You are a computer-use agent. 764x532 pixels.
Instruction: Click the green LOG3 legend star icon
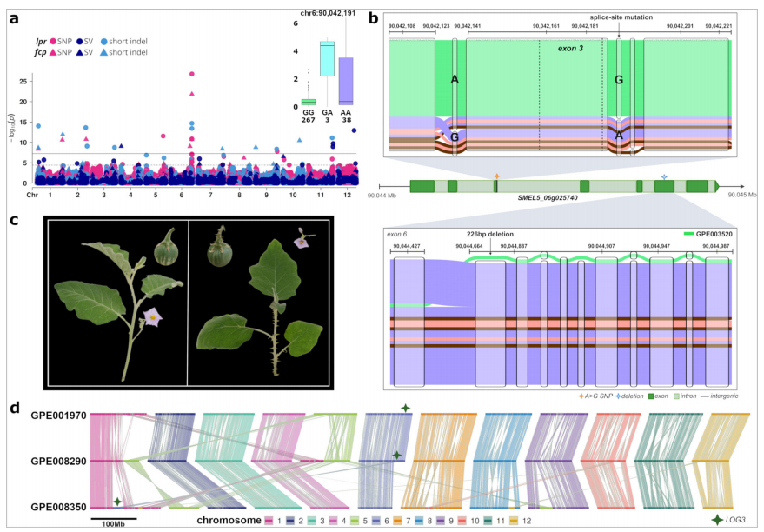[715, 519]
